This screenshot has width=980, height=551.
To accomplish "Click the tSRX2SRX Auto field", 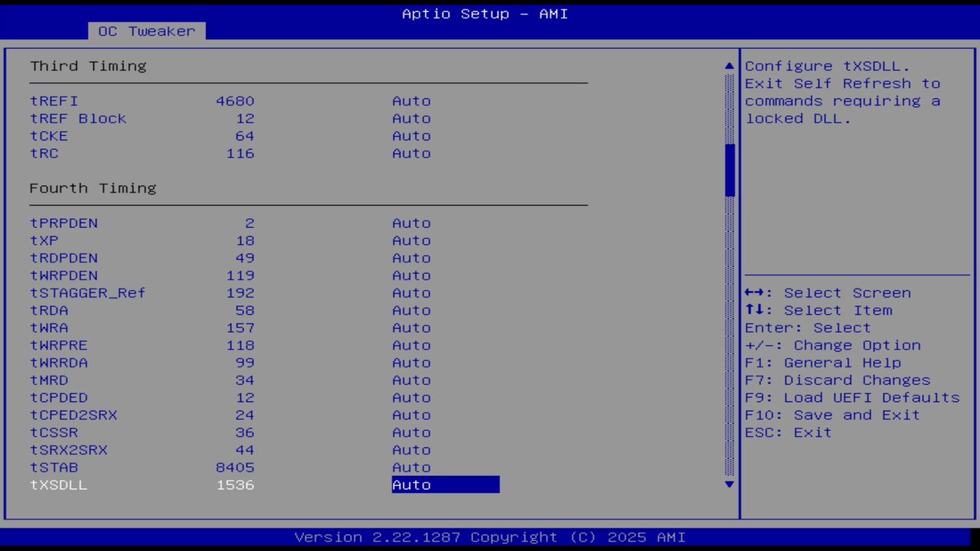I will point(411,450).
